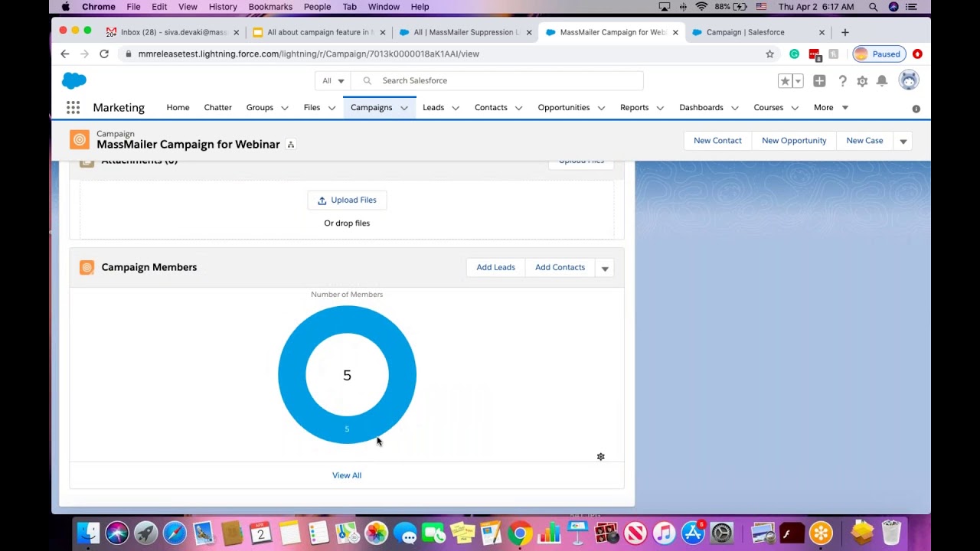Image resolution: width=980 pixels, height=551 pixels.
Task: Open the Spotlight search icon in menu bar
Action: (874, 7)
